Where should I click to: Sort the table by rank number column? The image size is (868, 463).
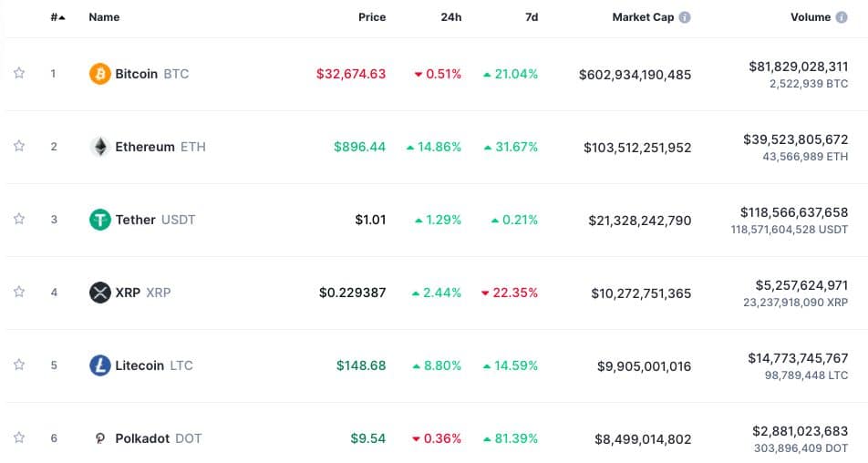(57, 17)
